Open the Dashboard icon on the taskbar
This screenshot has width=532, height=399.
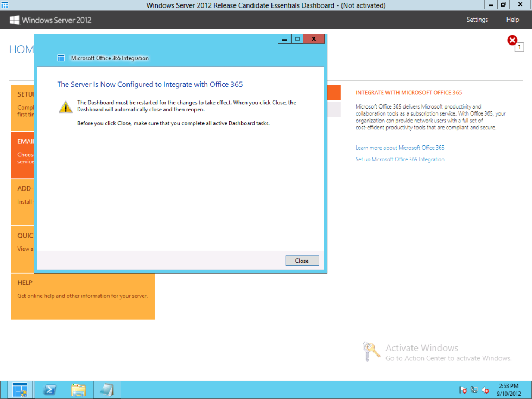tap(20, 390)
